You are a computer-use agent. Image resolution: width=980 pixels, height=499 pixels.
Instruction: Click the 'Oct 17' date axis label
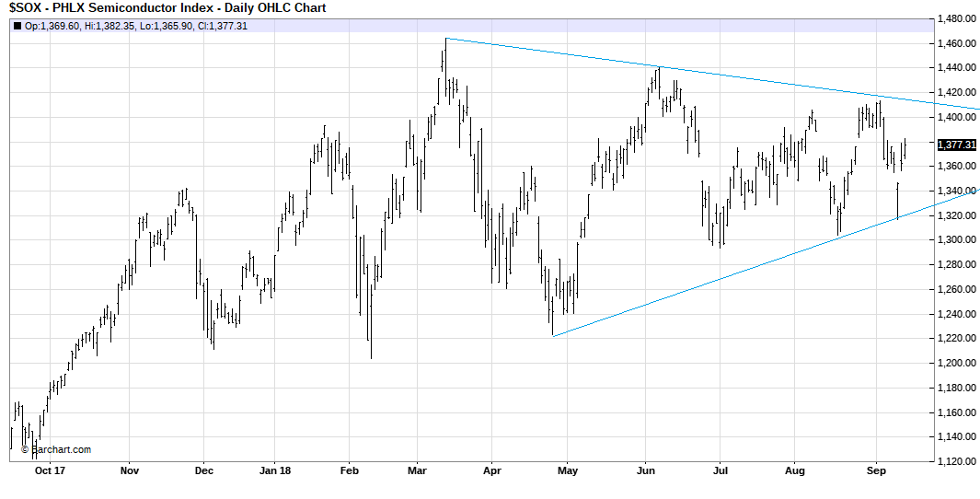point(51,470)
